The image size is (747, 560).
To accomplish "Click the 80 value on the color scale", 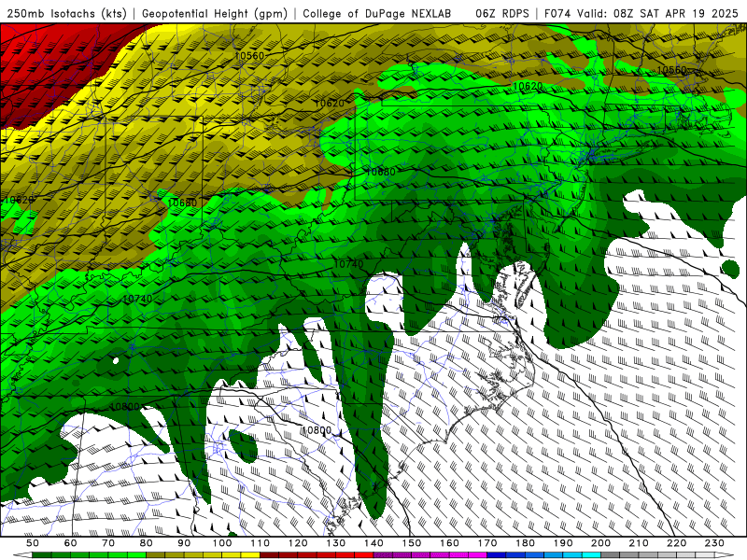I will [147, 543].
